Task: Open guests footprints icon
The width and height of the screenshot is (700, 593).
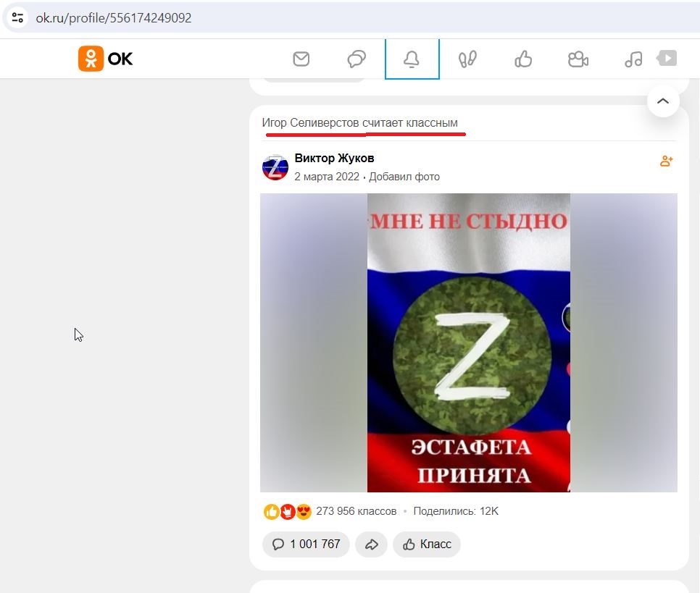Action: point(467,59)
